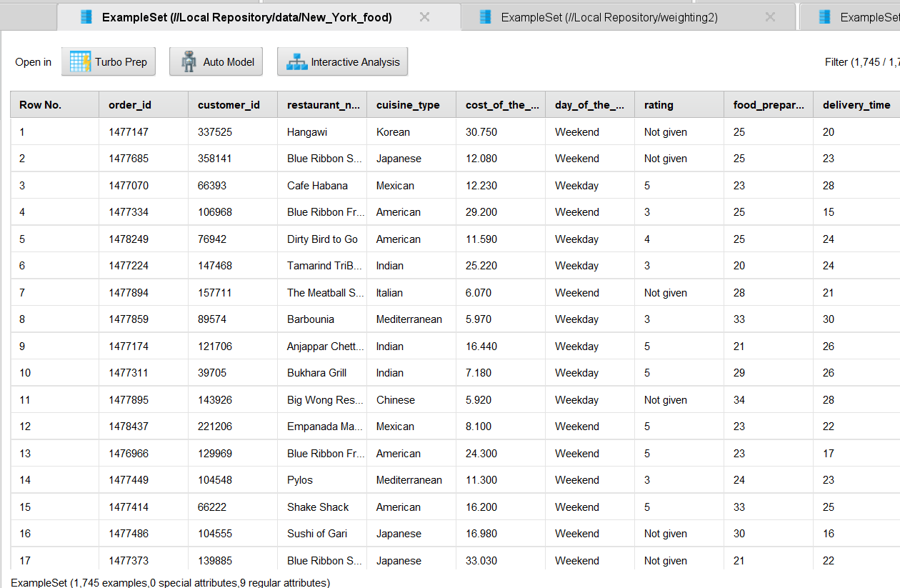Open the Filter (1,745 / ...) control

pyautogui.click(x=862, y=62)
